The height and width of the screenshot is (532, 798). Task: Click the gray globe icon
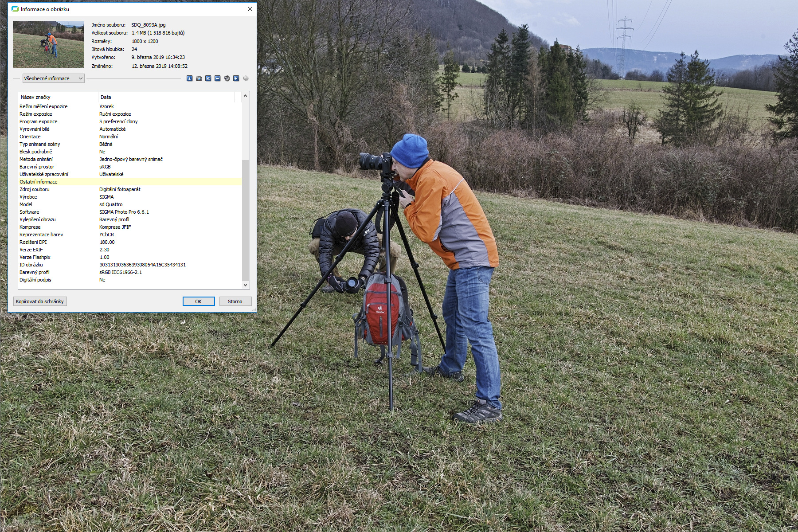coord(246,78)
